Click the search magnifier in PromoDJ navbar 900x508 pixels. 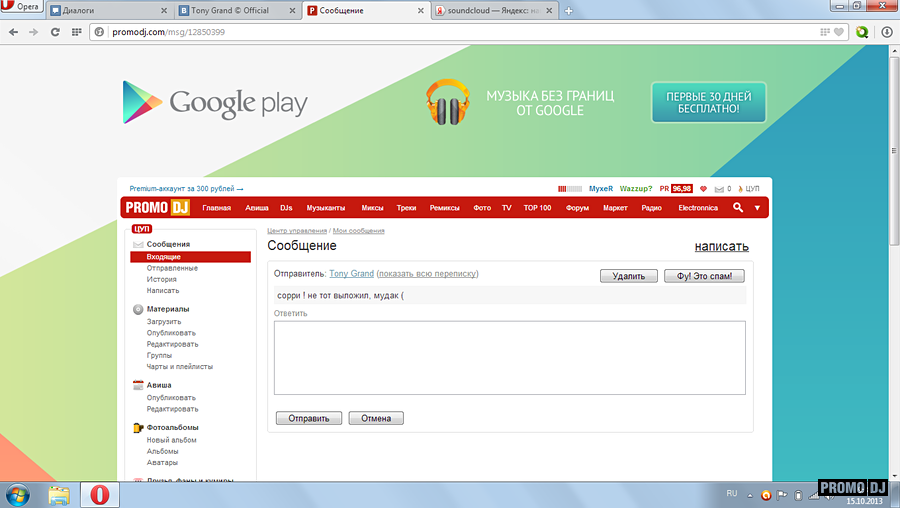click(x=738, y=208)
